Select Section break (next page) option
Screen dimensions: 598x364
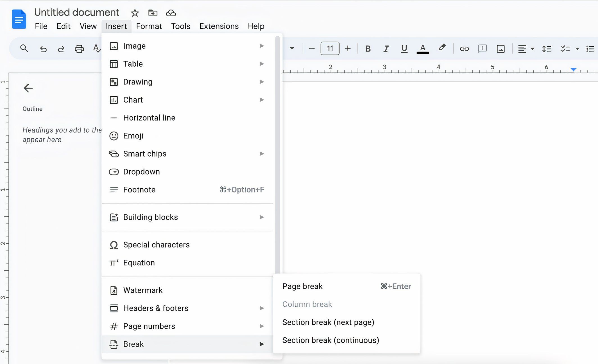point(328,322)
